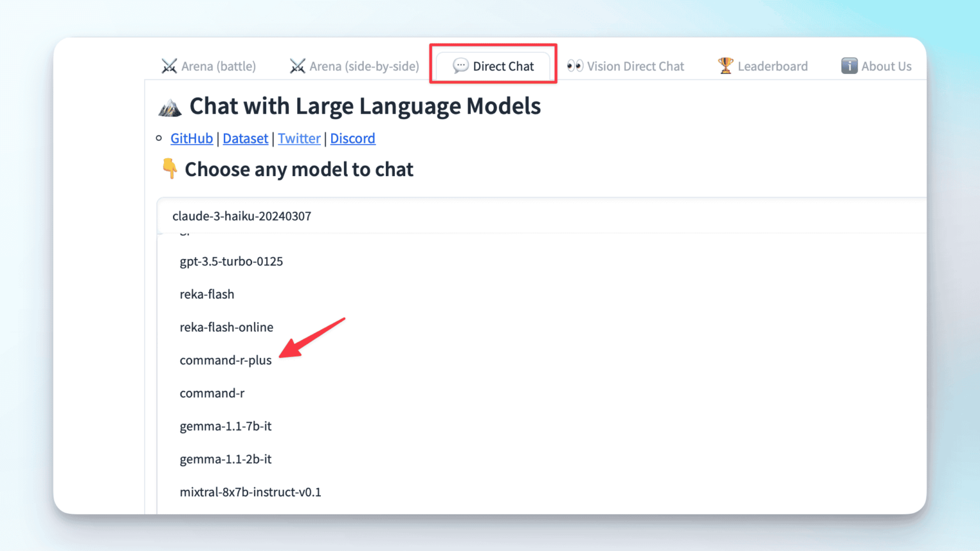Switch to the Leaderboard tab
Screen dimensions: 980x551
(763, 66)
